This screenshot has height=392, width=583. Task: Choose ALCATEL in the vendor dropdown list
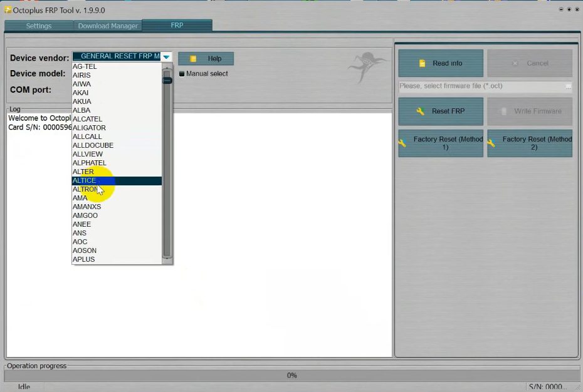coord(88,119)
